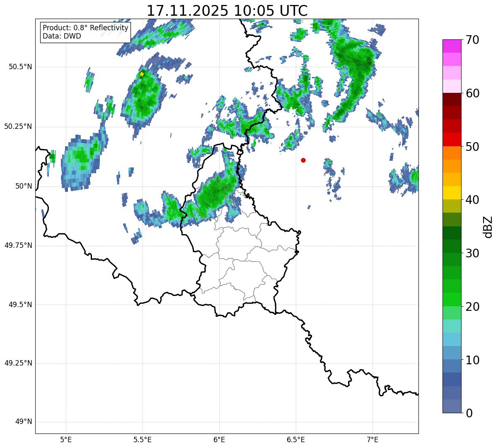Click the bright red swatch just above 50 dBZ
Screen dimensions: 498x448
pos(452,140)
